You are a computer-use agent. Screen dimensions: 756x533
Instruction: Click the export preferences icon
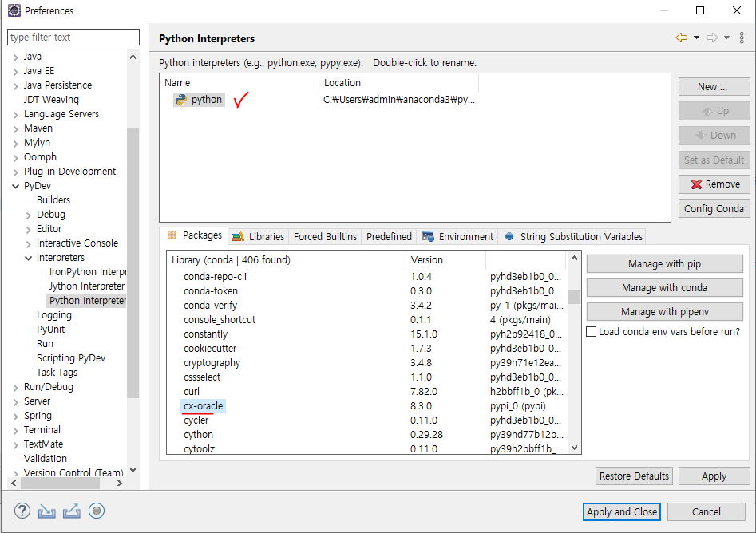coord(71,511)
